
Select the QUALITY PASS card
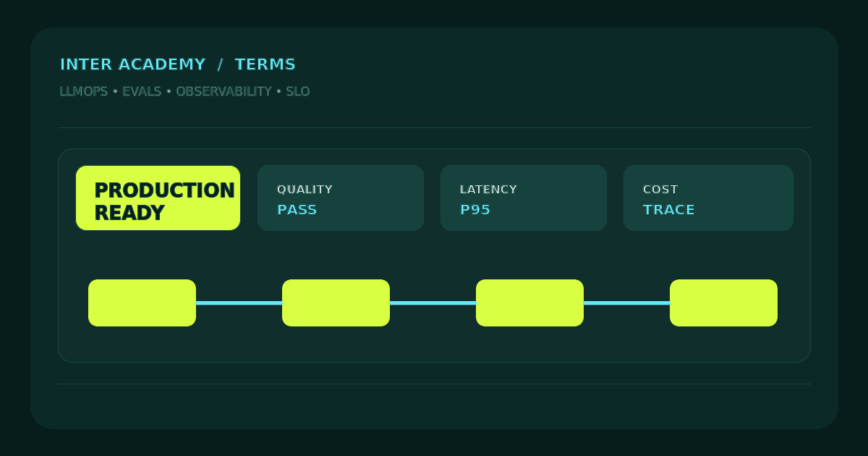(x=341, y=198)
